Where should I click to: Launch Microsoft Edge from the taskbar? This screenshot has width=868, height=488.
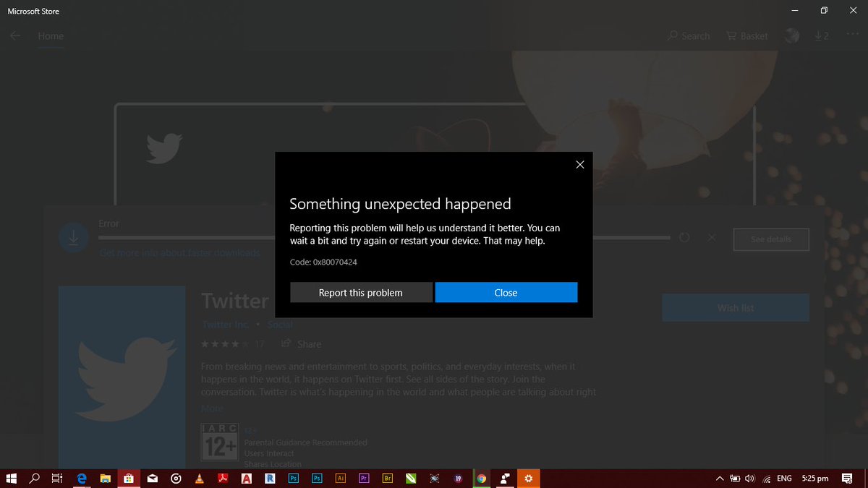pyautogui.click(x=82, y=478)
